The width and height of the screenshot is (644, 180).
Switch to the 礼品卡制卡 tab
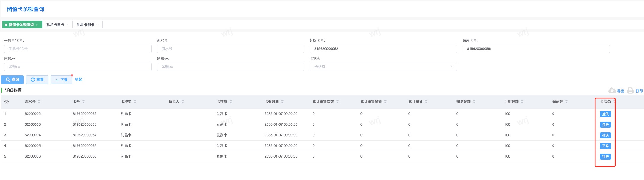[86, 25]
